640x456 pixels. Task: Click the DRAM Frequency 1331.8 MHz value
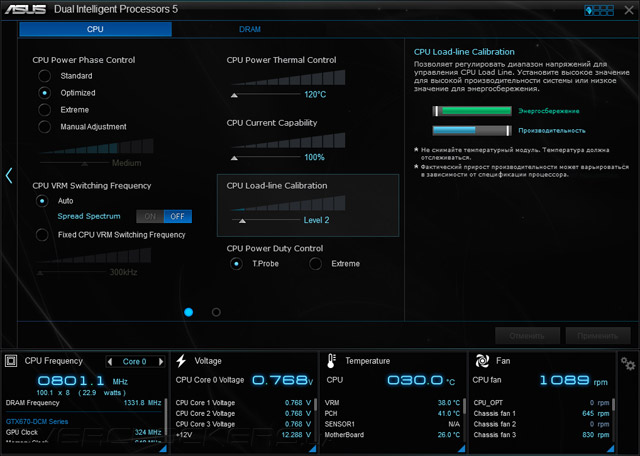click(142, 403)
